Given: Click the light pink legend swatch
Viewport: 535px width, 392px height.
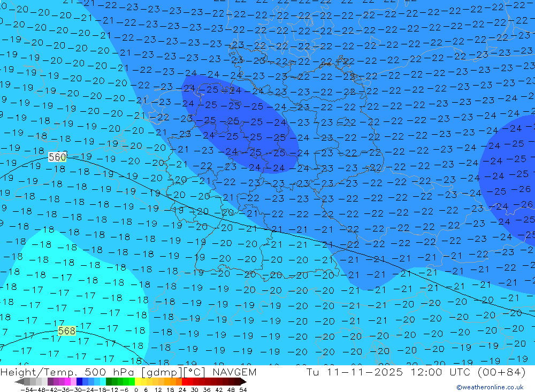Looking at the screenshot, I should pos(73,382).
